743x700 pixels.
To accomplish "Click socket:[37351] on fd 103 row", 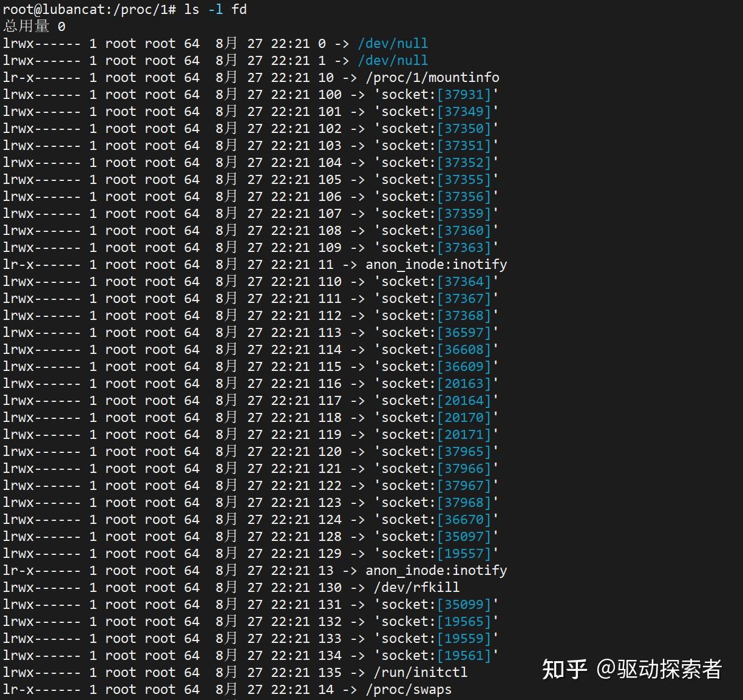I will 436,145.
